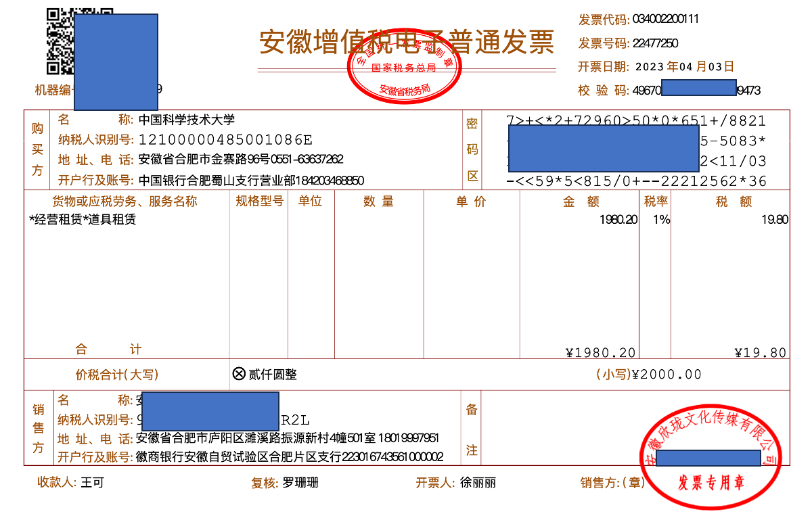This screenshot has height=522, width=812.
Task: Select buyer taxpayer ID 12100000485001086E
Action: (x=225, y=140)
